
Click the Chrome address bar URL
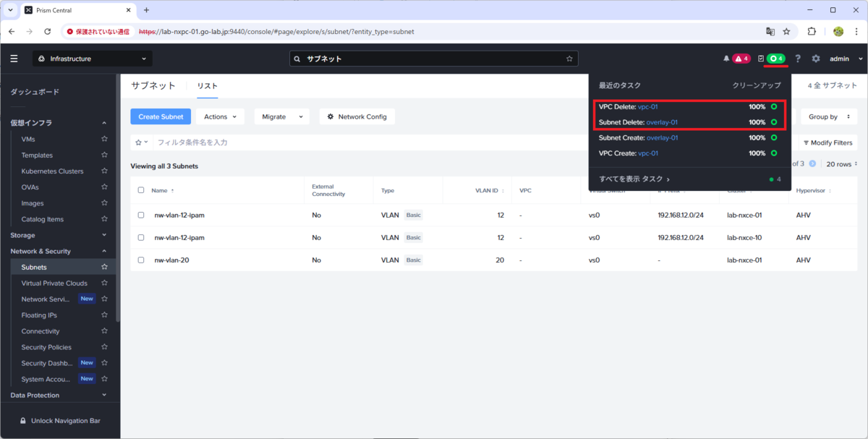276,32
